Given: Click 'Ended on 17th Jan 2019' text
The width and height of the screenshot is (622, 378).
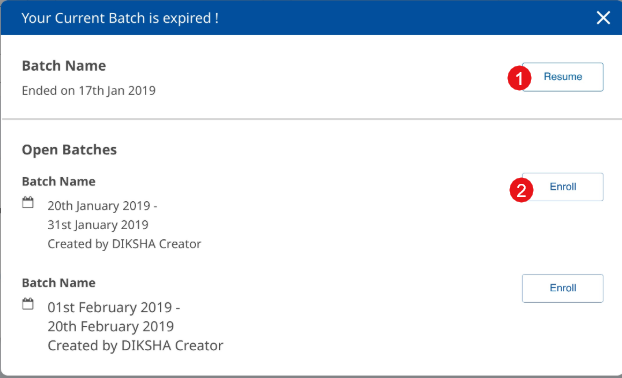Looking at the screenshot, I should point(88,91).
